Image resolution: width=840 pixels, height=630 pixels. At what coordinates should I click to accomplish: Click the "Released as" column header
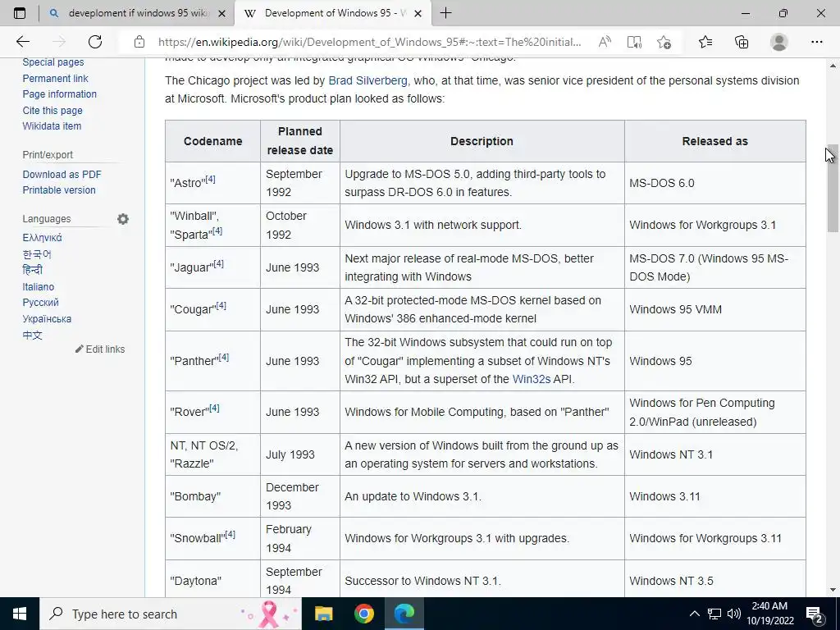point(714,141)
